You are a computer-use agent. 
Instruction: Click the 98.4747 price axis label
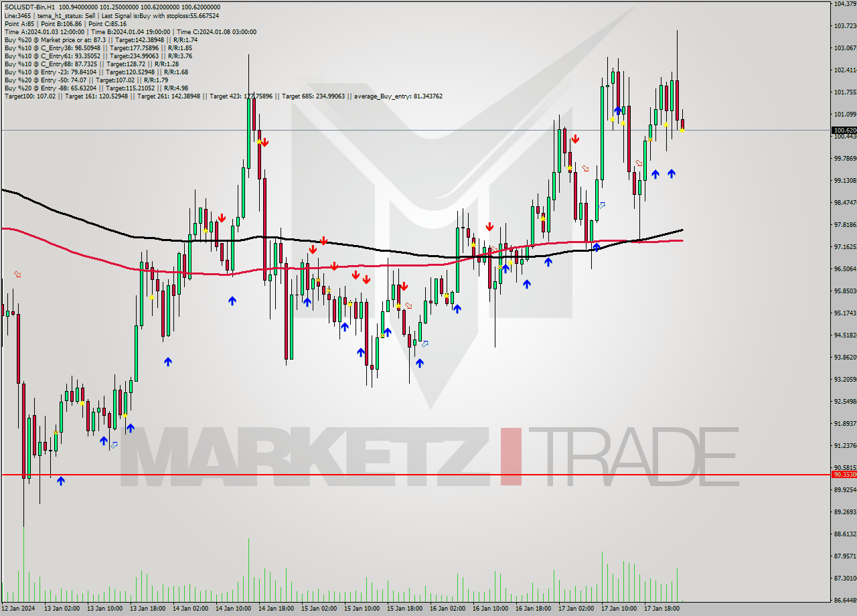tap(845, 202)
